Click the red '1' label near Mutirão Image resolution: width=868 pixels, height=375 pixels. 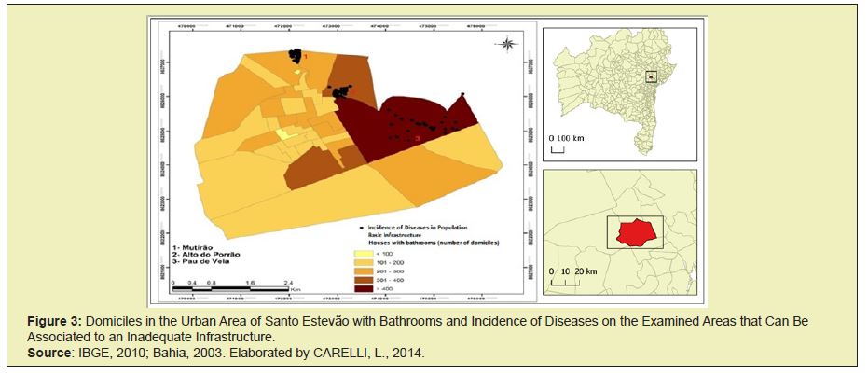click(305, 57)
